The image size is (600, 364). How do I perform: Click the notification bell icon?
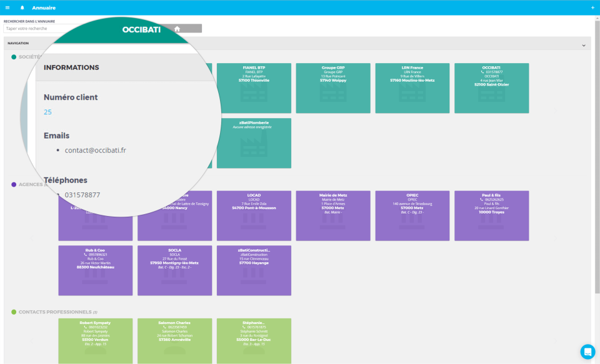(22, 7)
